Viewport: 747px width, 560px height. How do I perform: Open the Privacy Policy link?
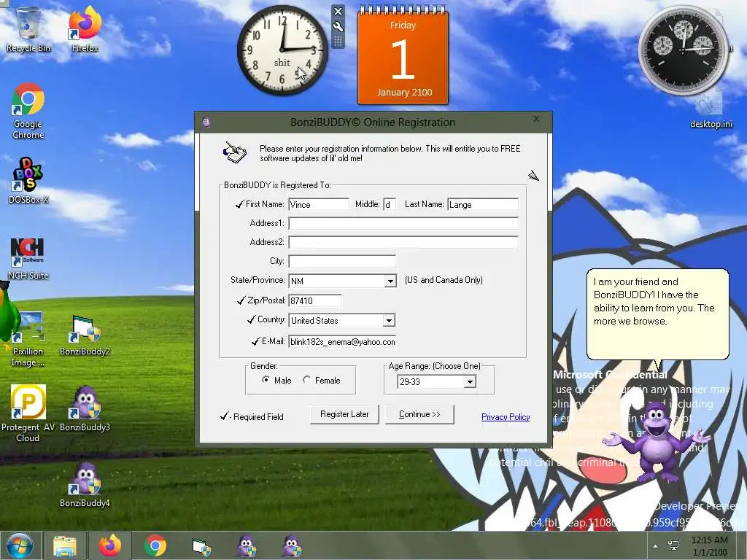(506, 416)
